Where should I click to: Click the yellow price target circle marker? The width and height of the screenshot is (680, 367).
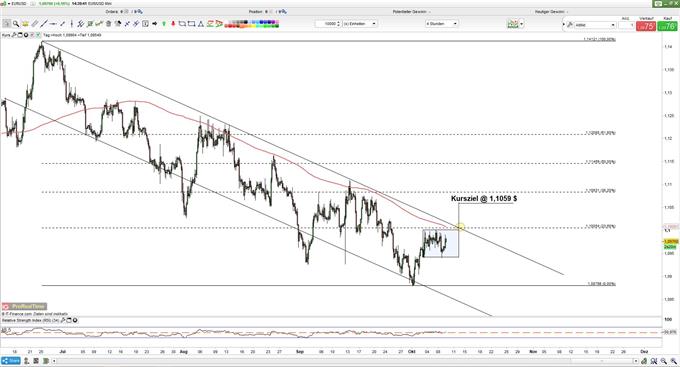[x=461, y=226]
